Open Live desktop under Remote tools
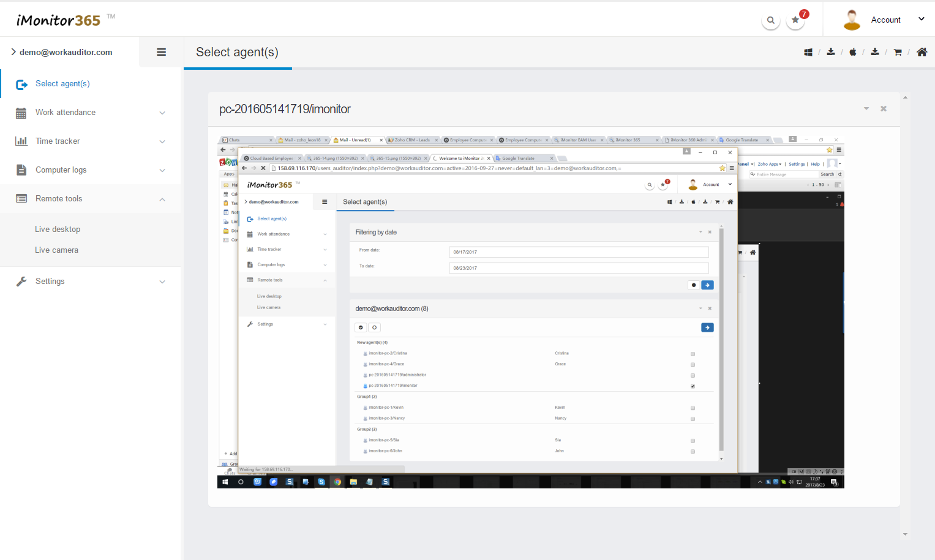The height and width of the screenshot is (560, 935). click(x=58, y=230)
